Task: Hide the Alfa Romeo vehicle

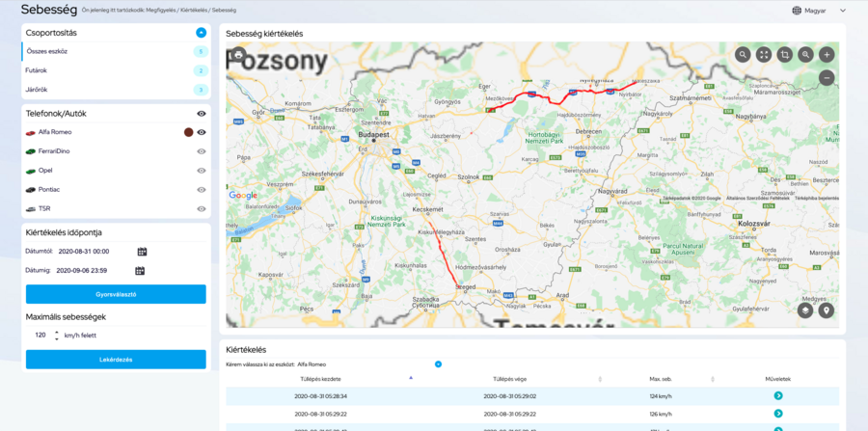Action: pos(202,132)
